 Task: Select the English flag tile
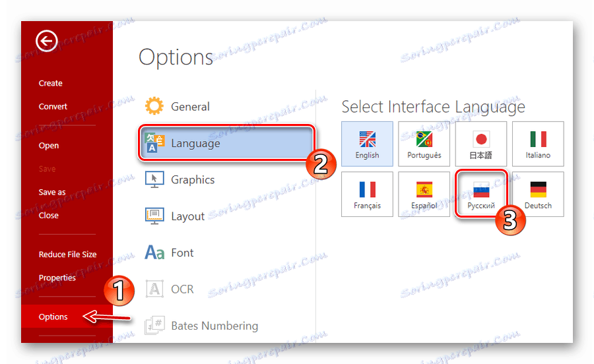(367, 144)
